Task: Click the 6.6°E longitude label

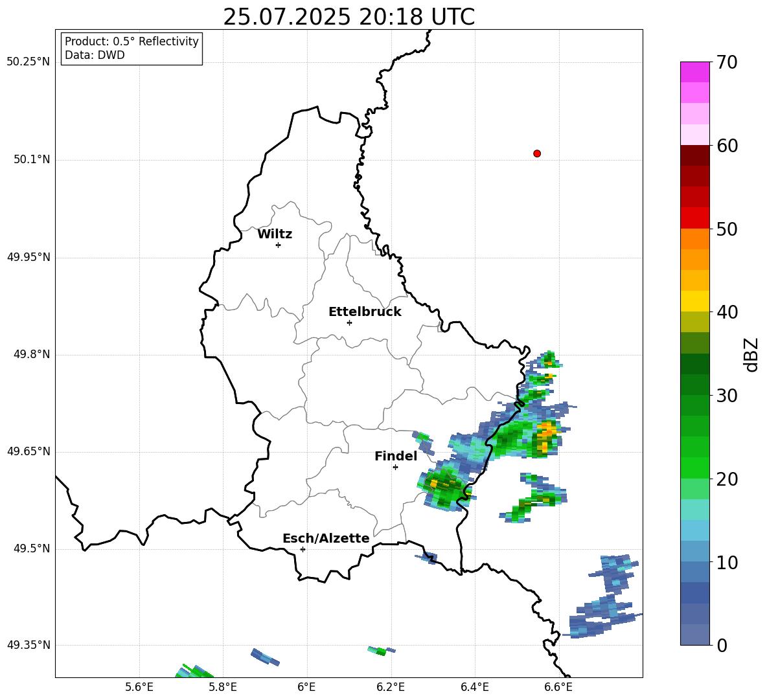Action: tap(558, 687)
